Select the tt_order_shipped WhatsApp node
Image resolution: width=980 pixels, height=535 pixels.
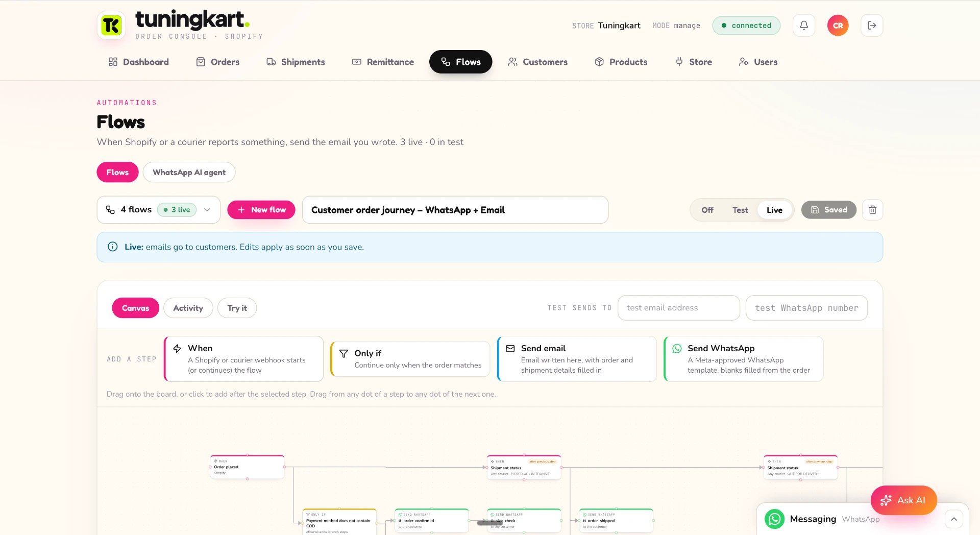click(x=616, y=521)
